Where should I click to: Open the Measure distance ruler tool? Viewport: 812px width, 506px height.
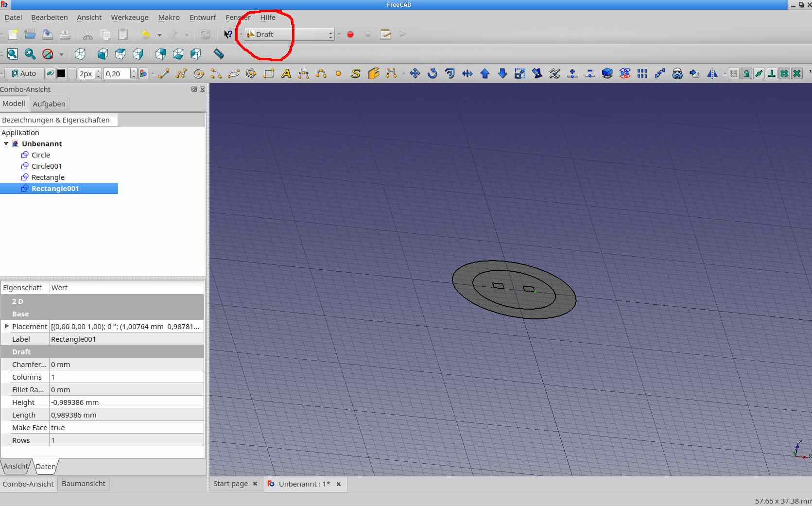point(219,54)
